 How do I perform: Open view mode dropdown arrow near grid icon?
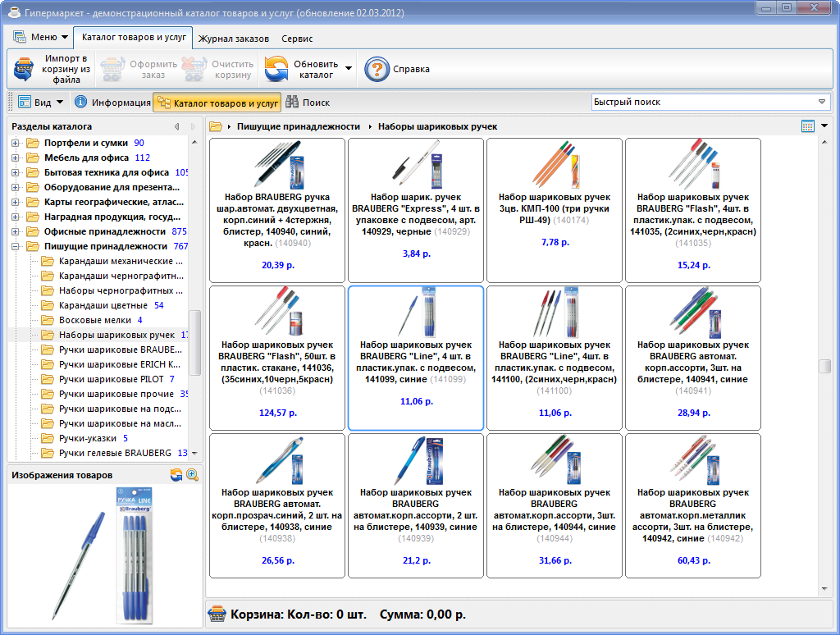824,126
